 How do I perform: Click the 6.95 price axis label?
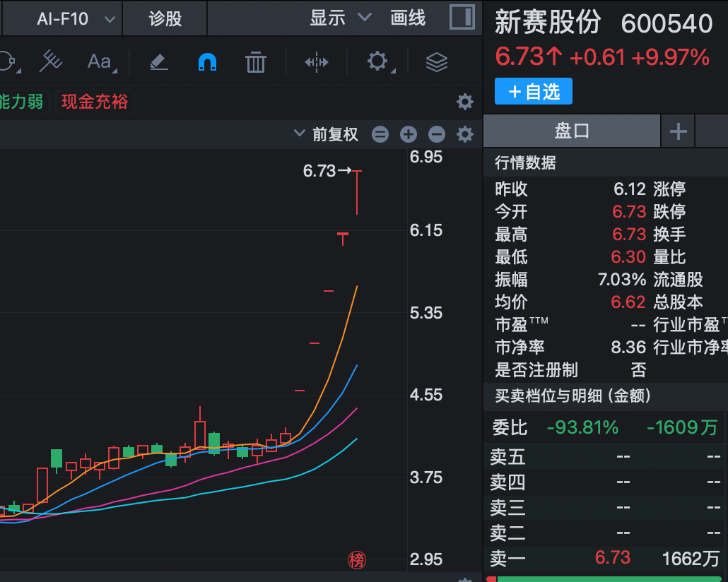[425, 157]
